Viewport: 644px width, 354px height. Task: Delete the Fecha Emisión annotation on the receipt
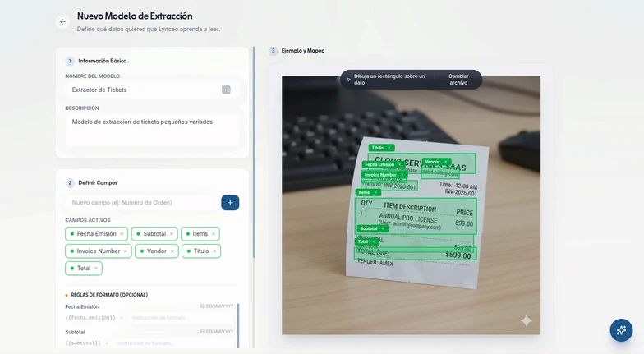[x=399, y=164]
